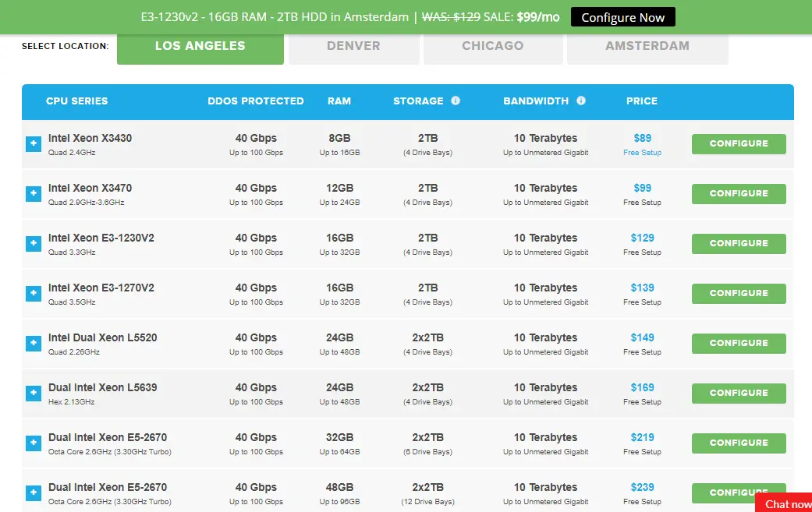Configure the $99 Xeon X3470 server
This screenshot has width=812, height=512.
[739, 193]
